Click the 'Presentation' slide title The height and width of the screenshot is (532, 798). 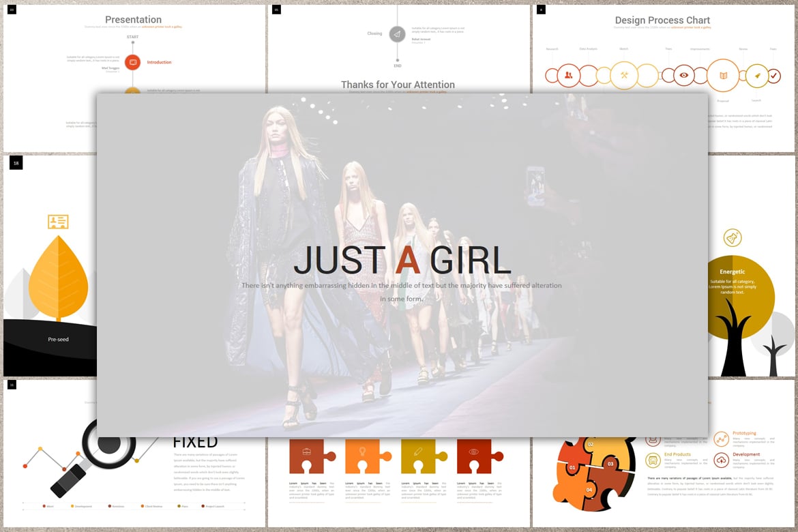[133, 19]
